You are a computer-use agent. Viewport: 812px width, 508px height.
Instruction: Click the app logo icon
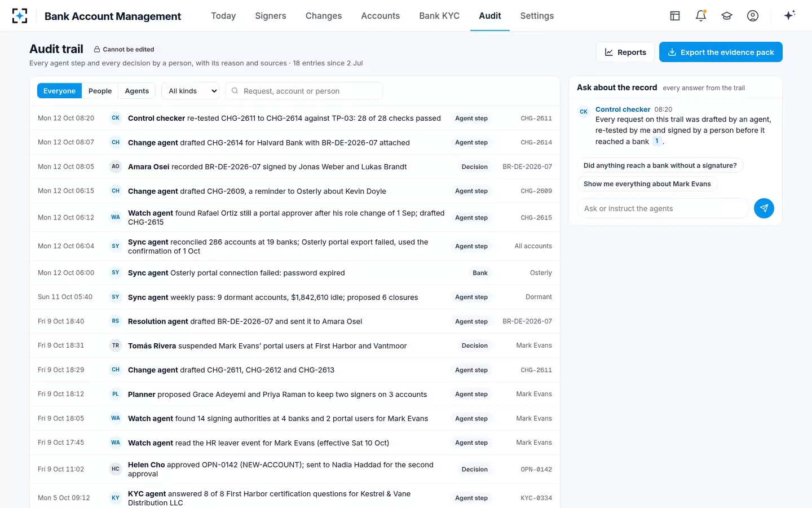coord(20,16)
